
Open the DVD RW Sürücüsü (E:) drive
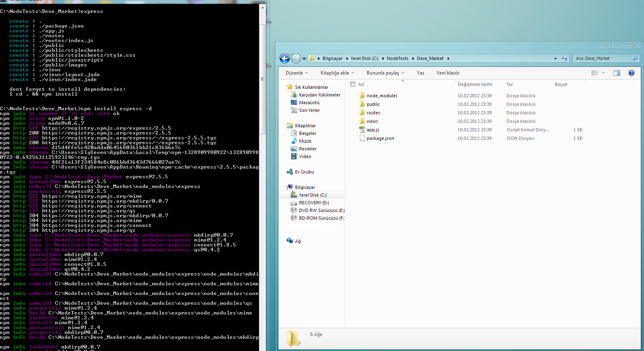click(321, 210)
